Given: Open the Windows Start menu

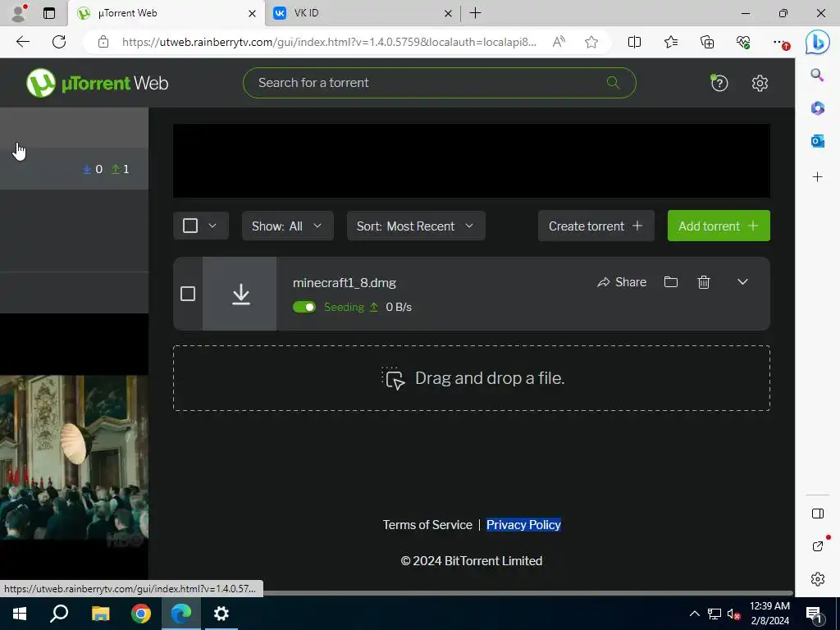Looking at the screenshot, I should (20, 614).
